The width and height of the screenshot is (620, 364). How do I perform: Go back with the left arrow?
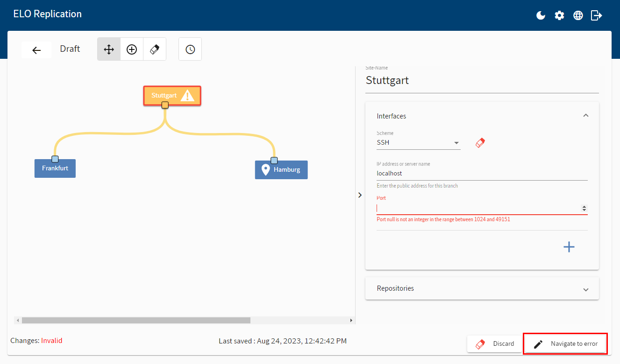[x=36, y=50]
